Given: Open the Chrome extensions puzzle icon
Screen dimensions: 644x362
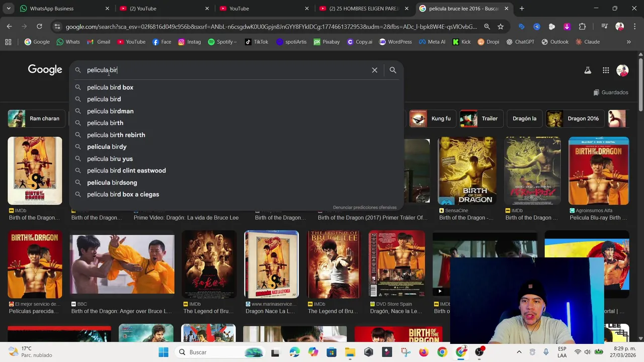Looking at the screenshot, I should pyautogui.click(x=582, y=27).
